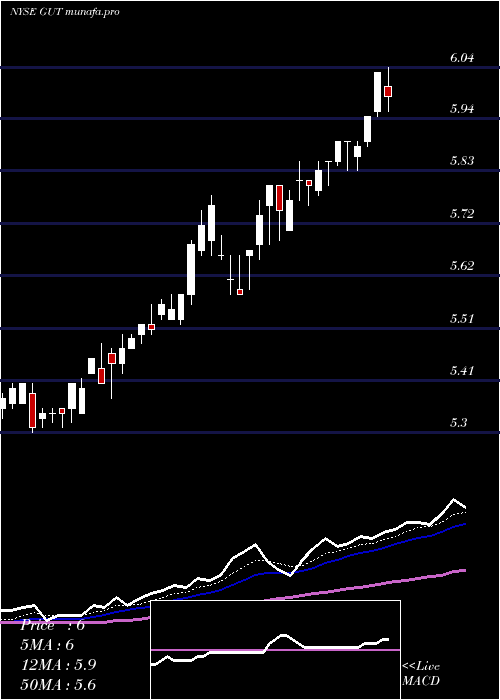
Task: Click the 50MA : 5.6 readout
Action: [58, 684]
